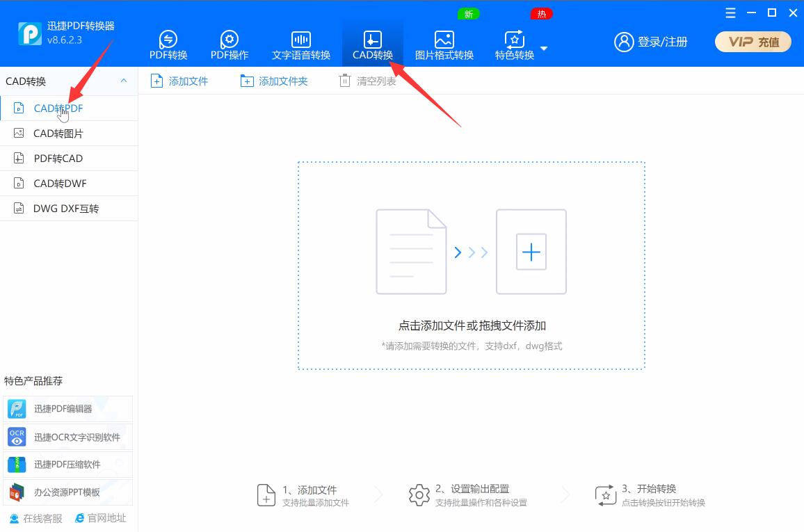The image size is (804, 532).
Task: Click the 支持批量添加文件 hint text
Action: (x=316, y=503)
